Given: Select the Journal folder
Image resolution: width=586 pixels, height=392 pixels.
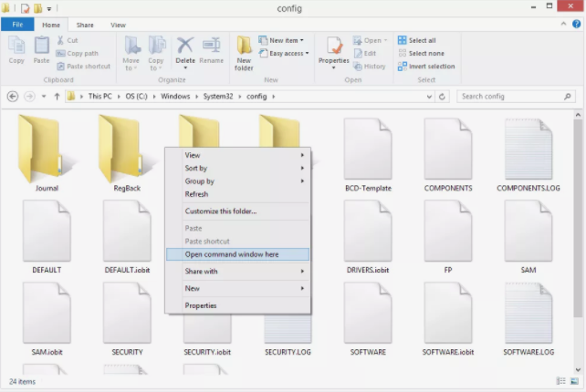Looking at the screenshot, I should [47, 153].
